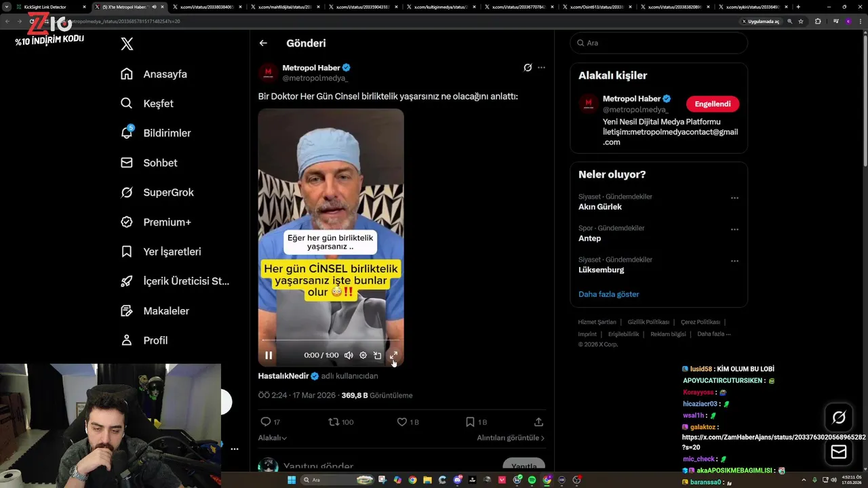Bookmark this page with star icon

[801, 21]
